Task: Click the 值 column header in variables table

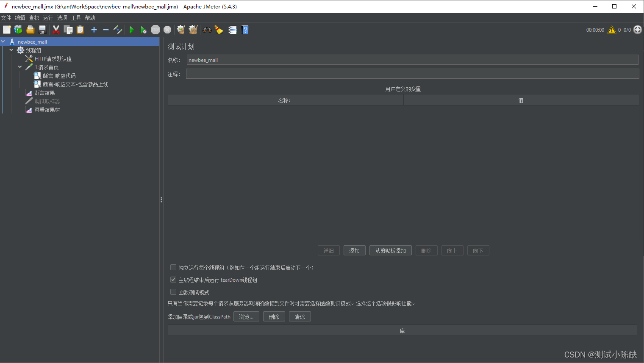Action: (x=521, y=100)
